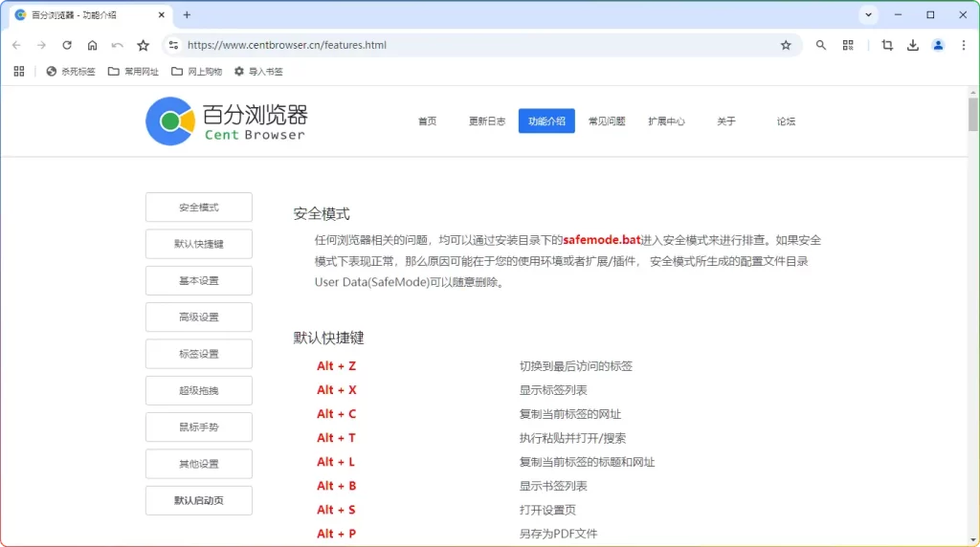Open the user profile icon
The width and height of the screenshot is (980, 547).
coord(938,45)
